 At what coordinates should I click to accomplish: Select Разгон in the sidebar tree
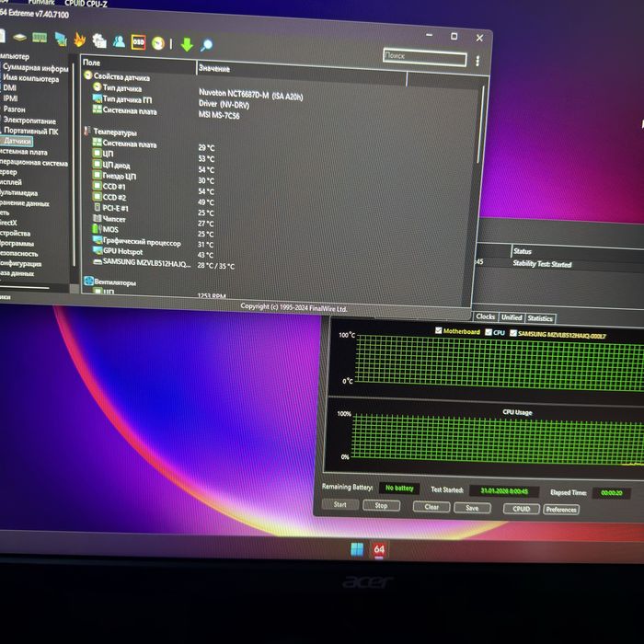tap(14, 109)
